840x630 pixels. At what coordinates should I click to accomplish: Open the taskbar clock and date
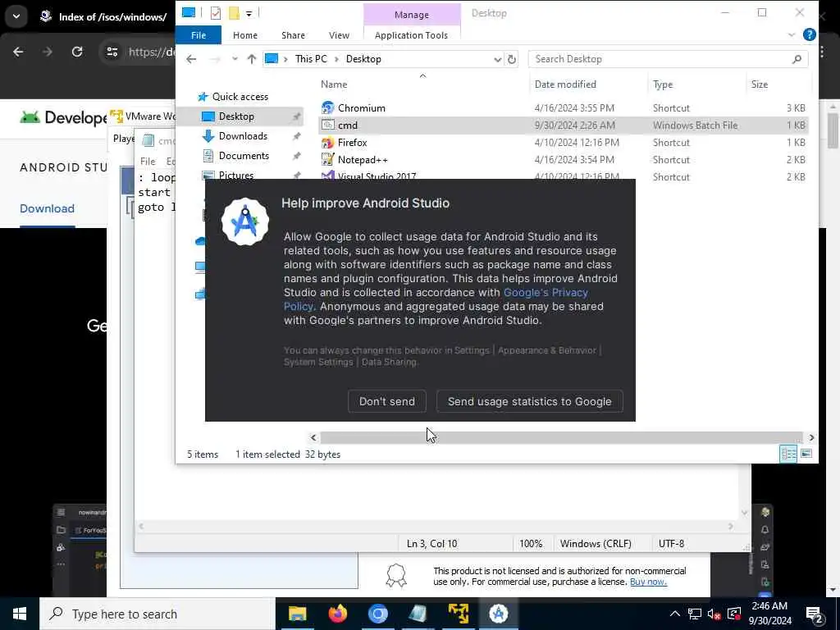[769, 614]
